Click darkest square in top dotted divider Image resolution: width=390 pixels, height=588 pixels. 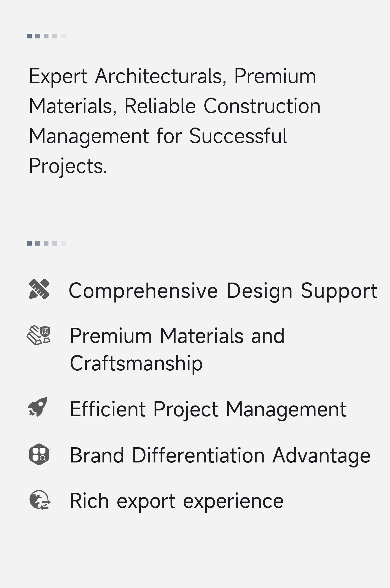29,36
